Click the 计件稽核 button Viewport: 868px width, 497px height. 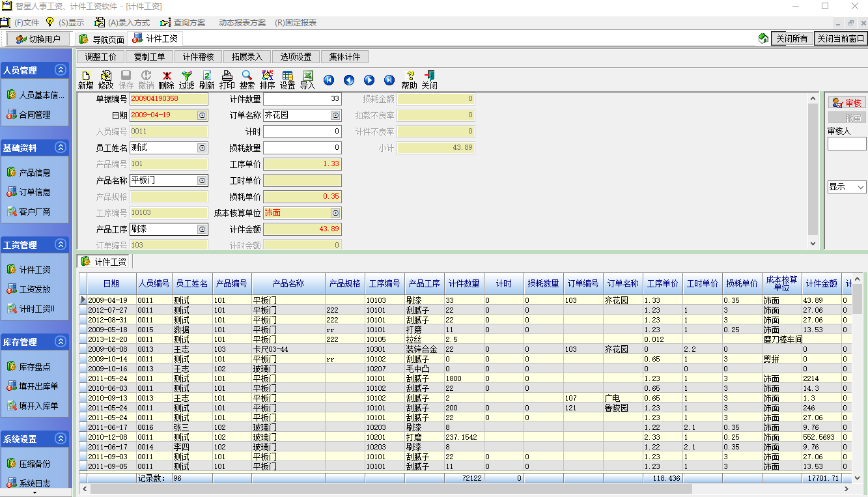pyautogui.click(x=199, y=57)
